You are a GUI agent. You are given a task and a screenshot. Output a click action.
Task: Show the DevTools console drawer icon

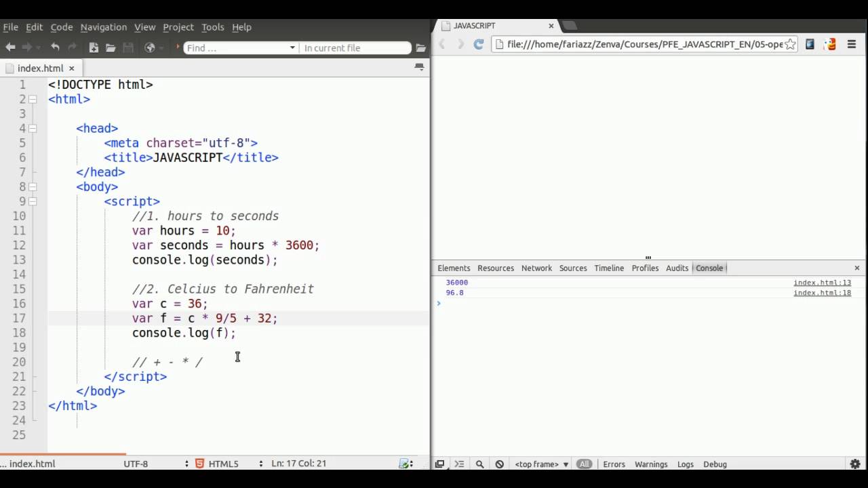click(459, 464)
